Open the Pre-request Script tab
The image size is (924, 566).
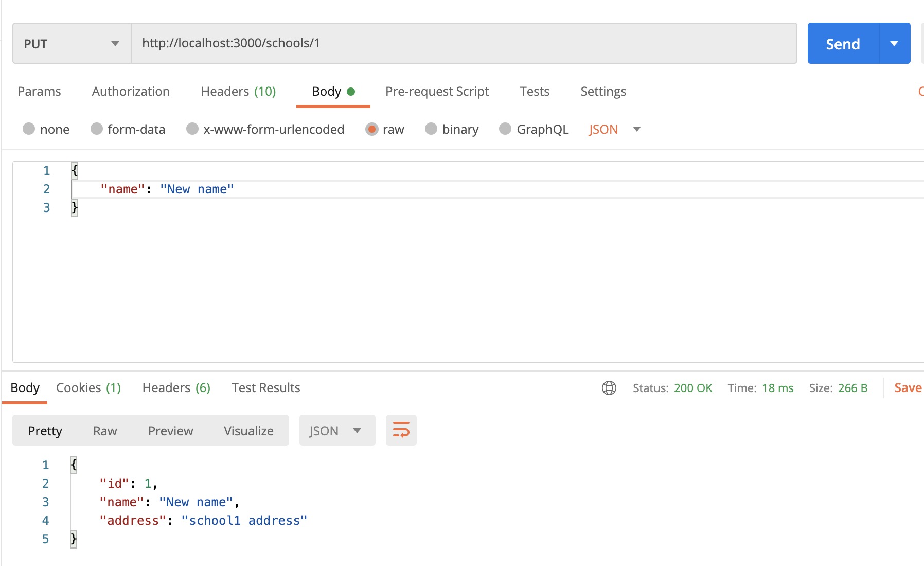click(437, 91)
